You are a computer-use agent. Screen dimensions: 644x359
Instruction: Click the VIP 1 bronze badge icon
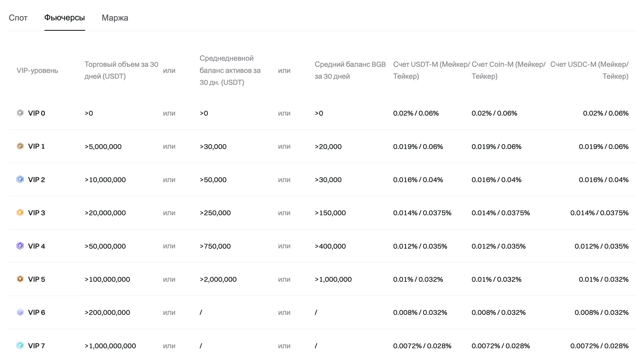point(20,146)
